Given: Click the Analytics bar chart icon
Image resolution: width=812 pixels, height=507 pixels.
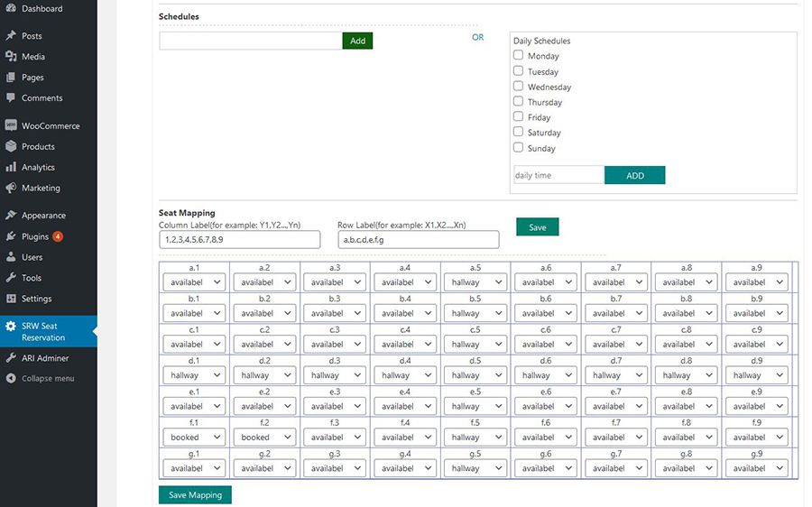Looking at the screenshot, I should (x=11, y=168).
